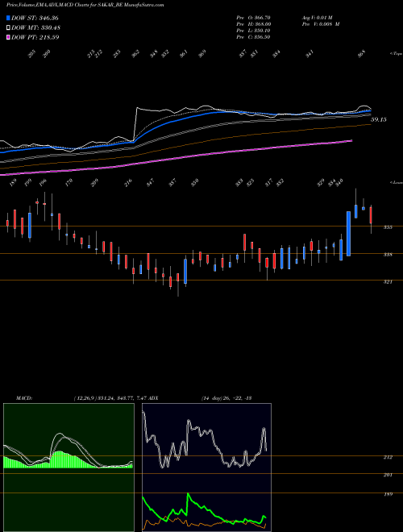Click the 355 price level label
This screenshot has height=532, width=403.
tap(388, 227)
